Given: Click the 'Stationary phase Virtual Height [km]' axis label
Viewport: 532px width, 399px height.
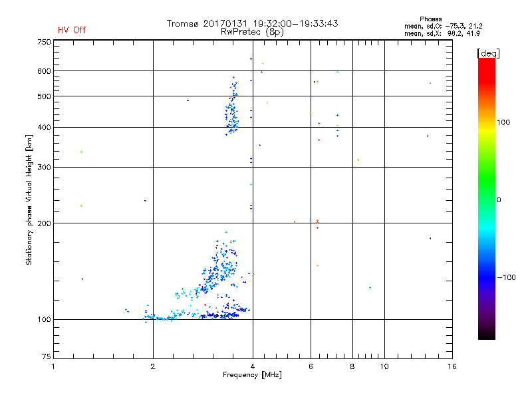Looking at the screenshot, I should 29,200.
